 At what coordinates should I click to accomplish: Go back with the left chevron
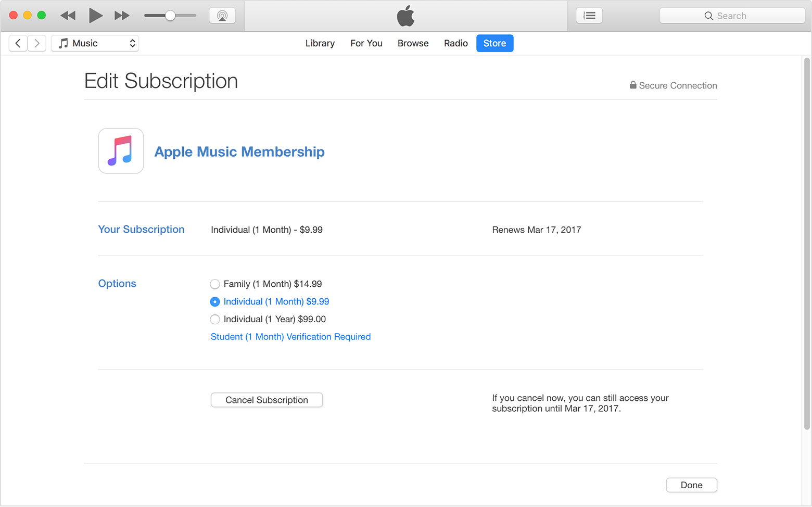18,43
